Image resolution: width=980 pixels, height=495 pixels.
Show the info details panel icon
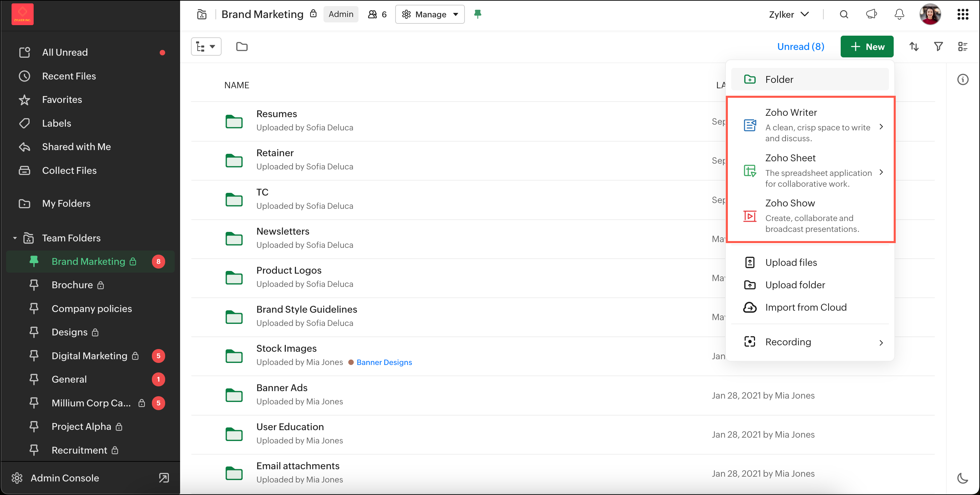963,80
